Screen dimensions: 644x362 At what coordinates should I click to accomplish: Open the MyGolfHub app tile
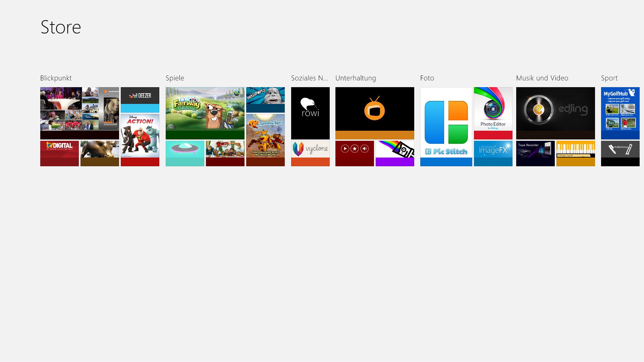[x=620, y=113]
